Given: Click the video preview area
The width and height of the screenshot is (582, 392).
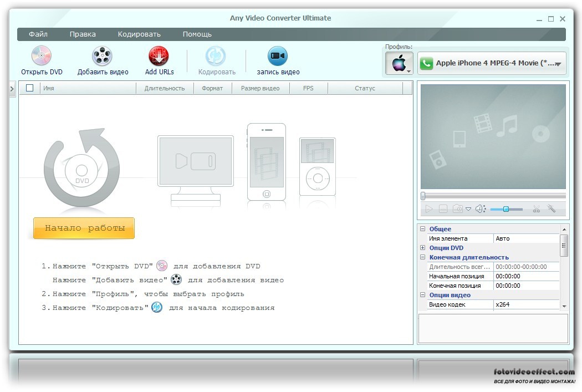Looking at the screenshot, I should (493, 136).
